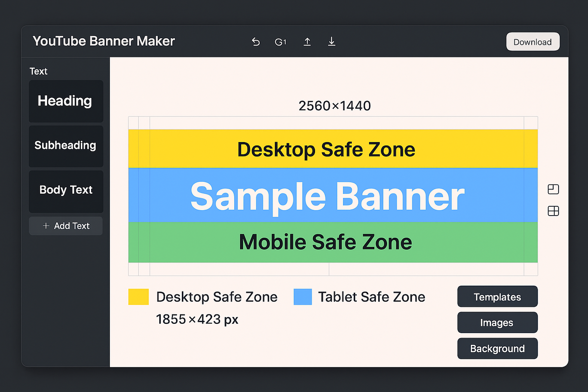The width and height of the screenshot is (588, 392).
Task: Click the undo arrow icon
Action: [x=255, y=42]
